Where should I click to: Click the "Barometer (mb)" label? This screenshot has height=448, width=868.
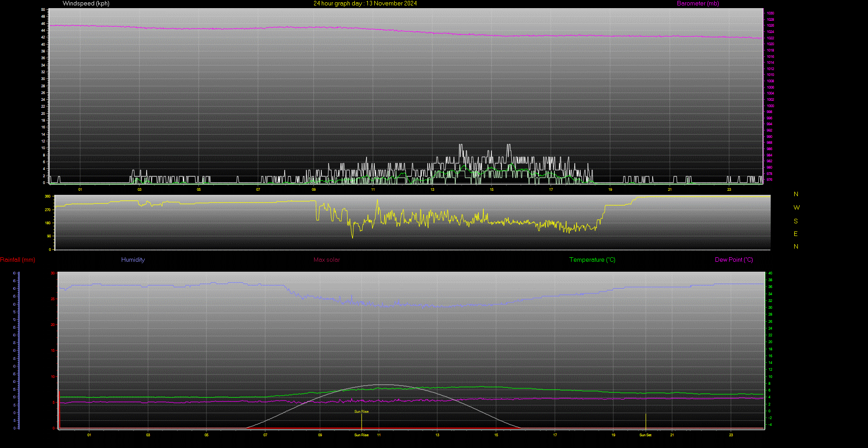coord(698,4)
